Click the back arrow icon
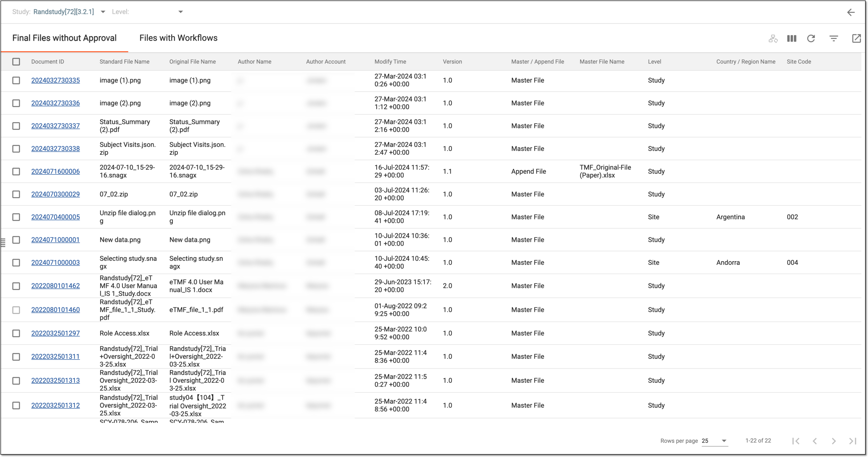Viewport: 868px width, 457px height. pos(851,12)
